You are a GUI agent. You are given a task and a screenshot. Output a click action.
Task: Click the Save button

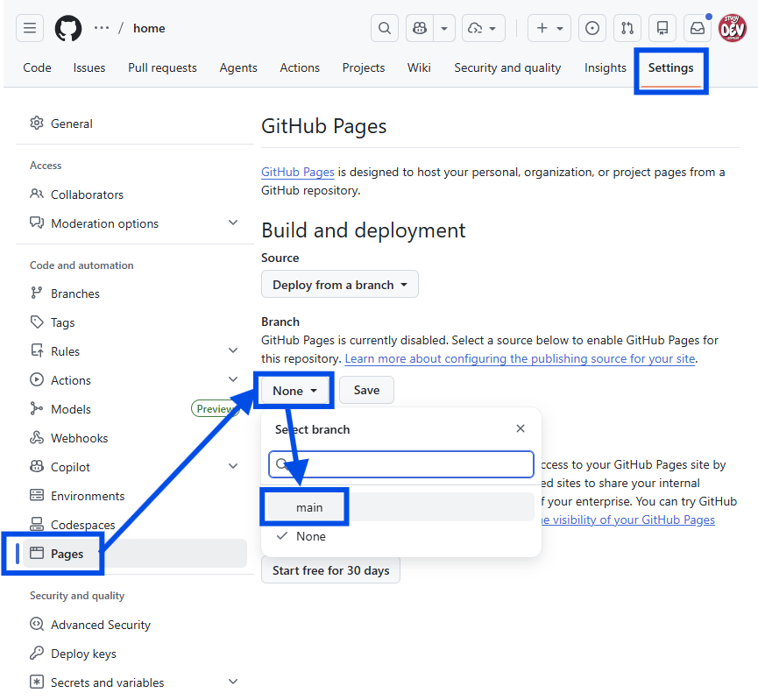366,390
